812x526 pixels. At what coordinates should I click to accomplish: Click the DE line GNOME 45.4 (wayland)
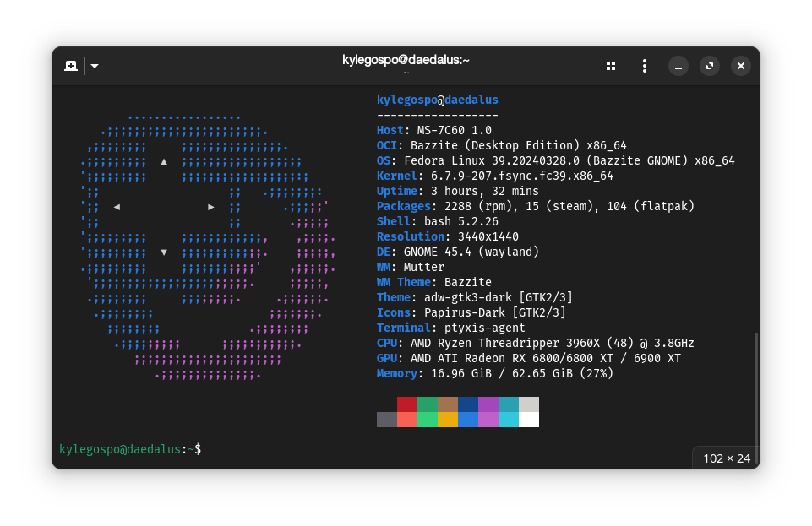(458, 252)
